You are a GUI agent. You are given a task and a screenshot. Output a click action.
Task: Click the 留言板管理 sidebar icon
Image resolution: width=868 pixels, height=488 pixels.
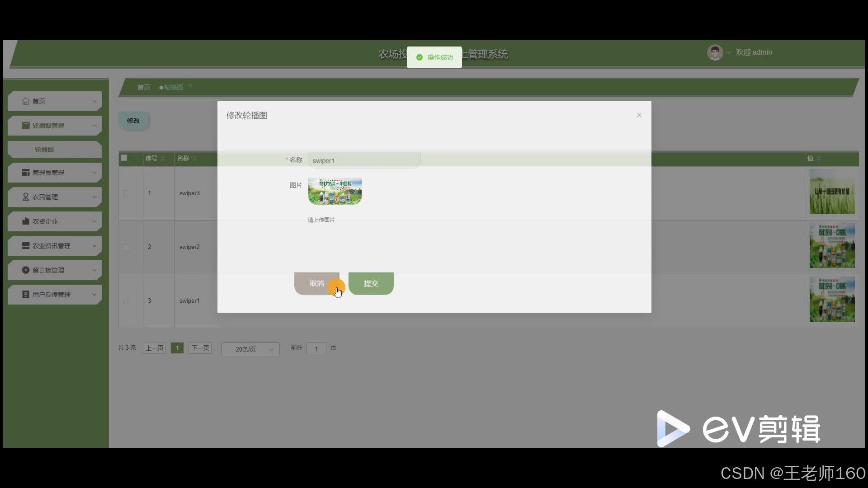click(26, 270)
